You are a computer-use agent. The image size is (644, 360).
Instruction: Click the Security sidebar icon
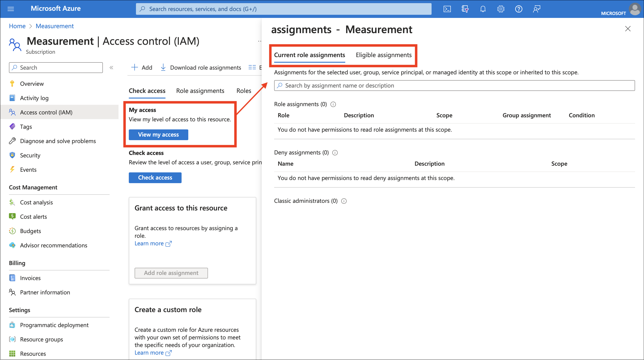click(12, 155)
